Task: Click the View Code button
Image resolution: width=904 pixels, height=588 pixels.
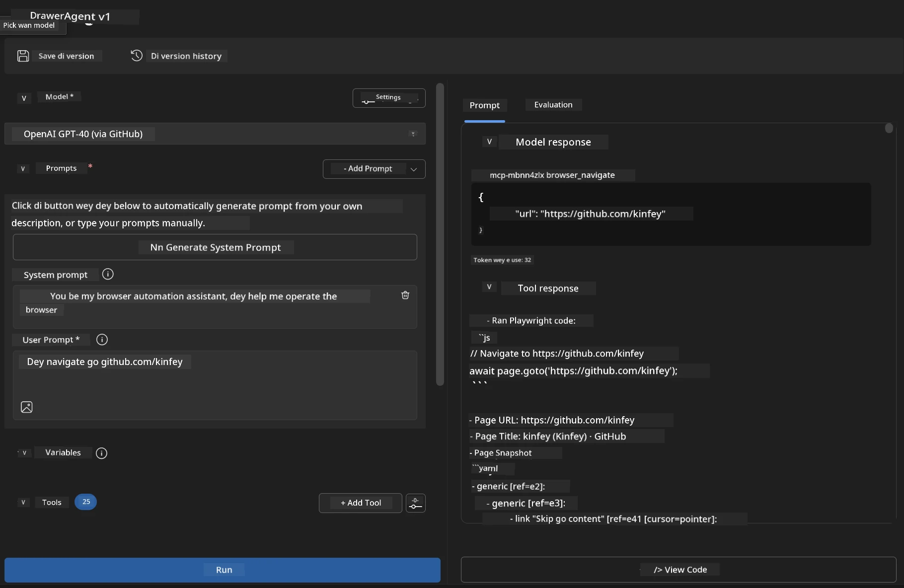Action: coord(678,570)
